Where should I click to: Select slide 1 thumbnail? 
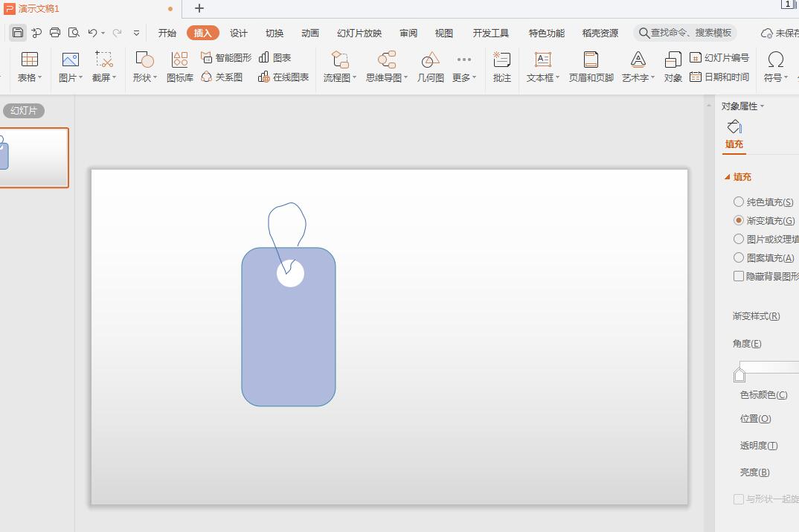pyautogui.click(x=34, y=158)
